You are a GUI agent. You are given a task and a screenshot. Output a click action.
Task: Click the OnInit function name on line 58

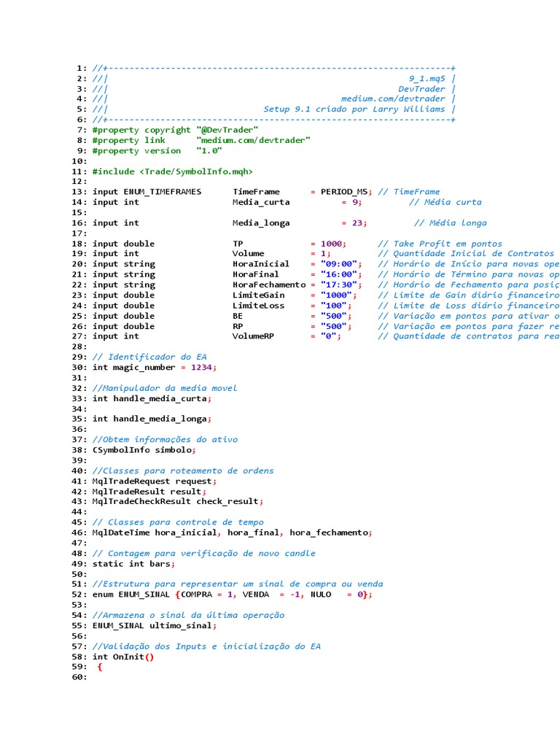128,657
